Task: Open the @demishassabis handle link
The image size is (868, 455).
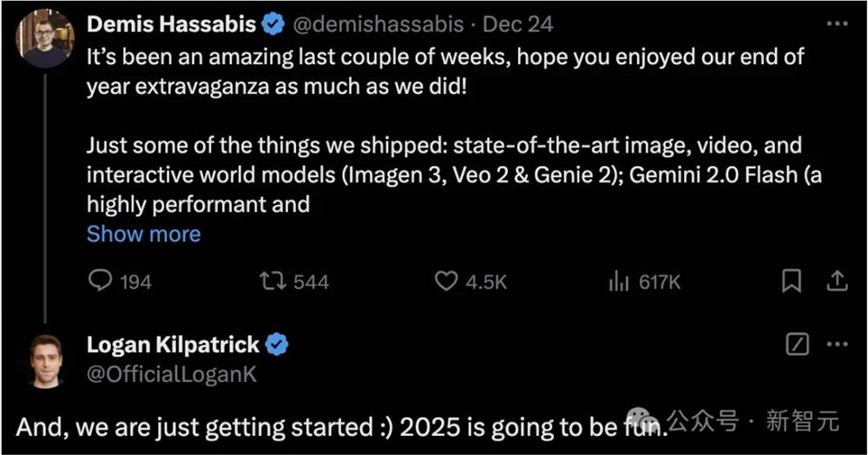Action: [381, 24]
